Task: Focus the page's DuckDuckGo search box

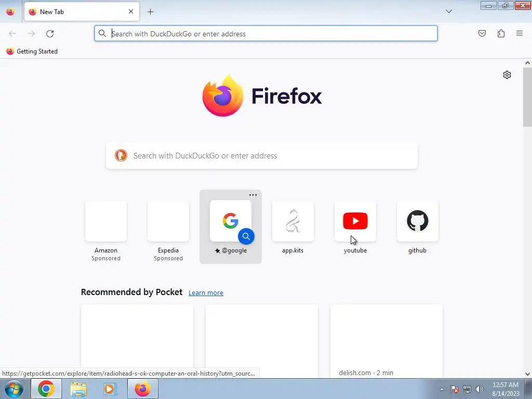Action: pos(262,156)
